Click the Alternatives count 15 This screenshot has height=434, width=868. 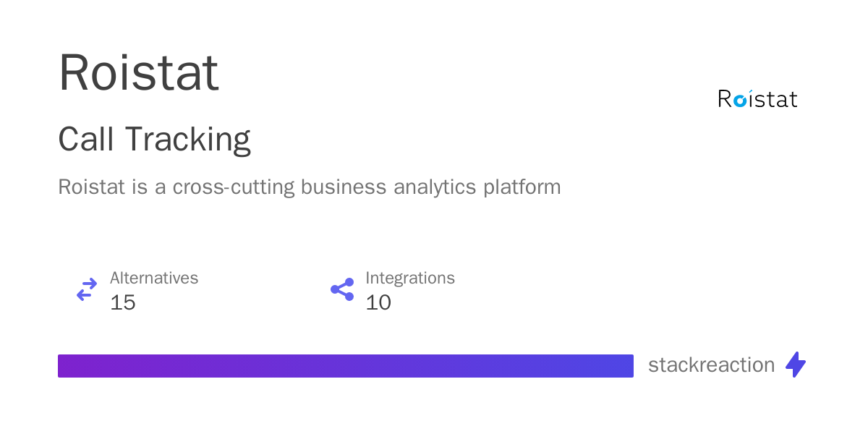pos(123,302)
